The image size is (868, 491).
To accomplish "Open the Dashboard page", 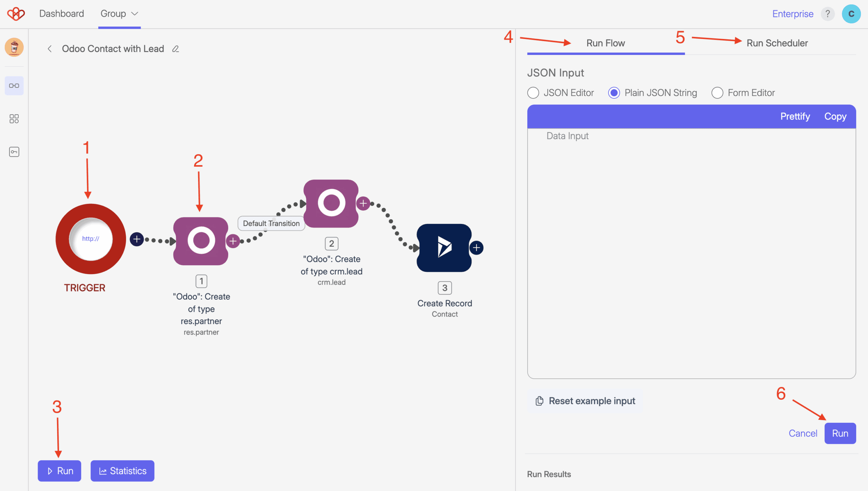I will coord(61,14).
